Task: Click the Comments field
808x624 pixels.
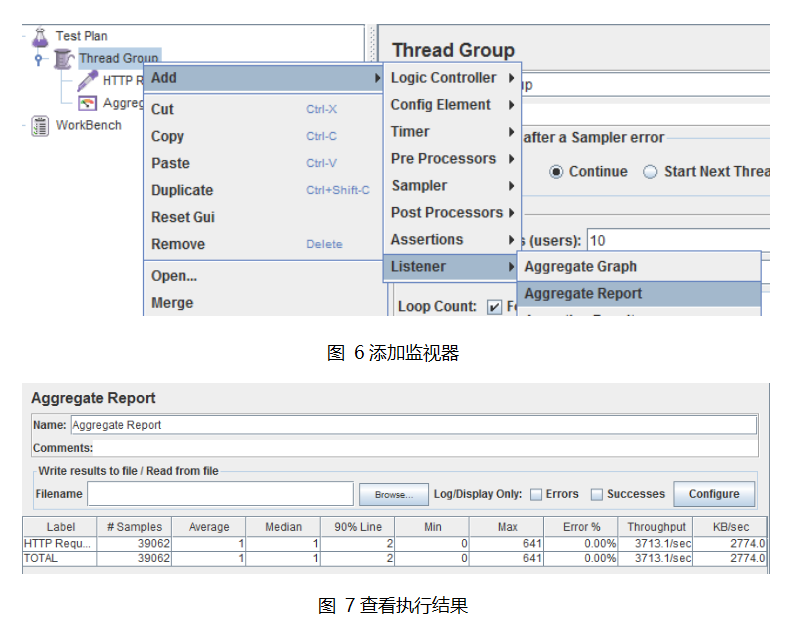Action: tap(426, 448)
